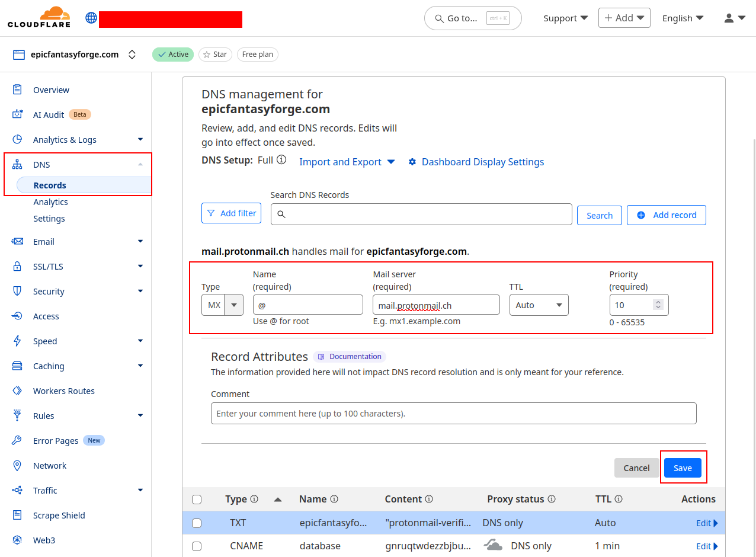Edit the CNAME database record

707,546
